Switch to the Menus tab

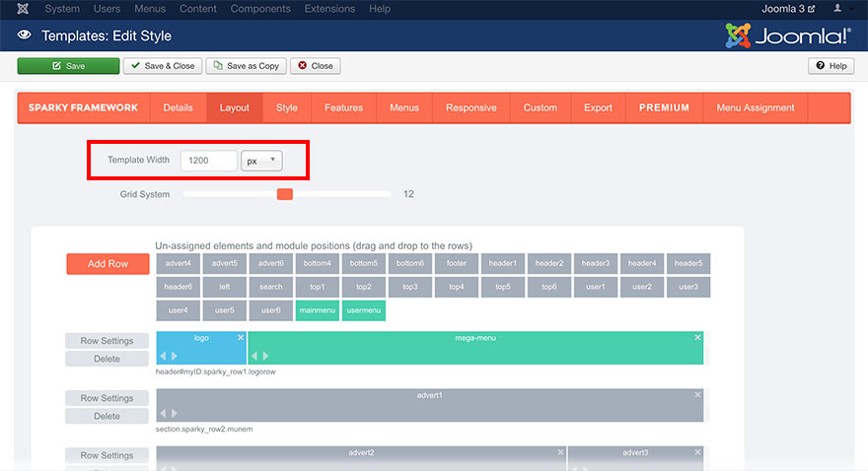tap(404, 107)
